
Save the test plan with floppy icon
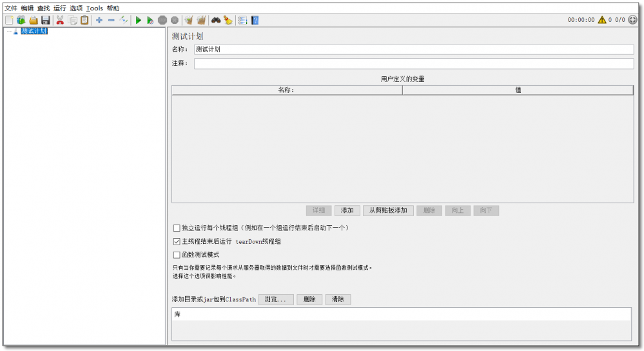pos(45,20)
